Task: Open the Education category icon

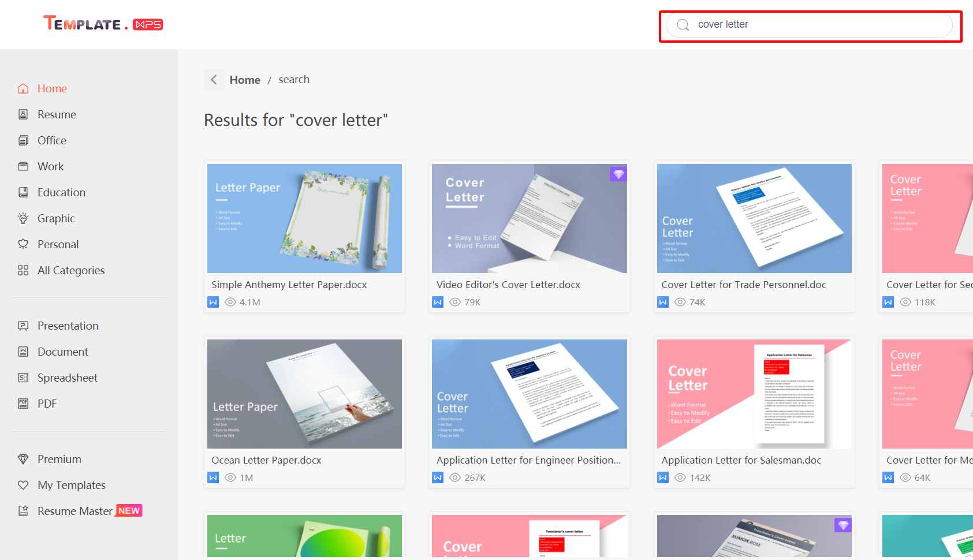Action: [23, 192]
